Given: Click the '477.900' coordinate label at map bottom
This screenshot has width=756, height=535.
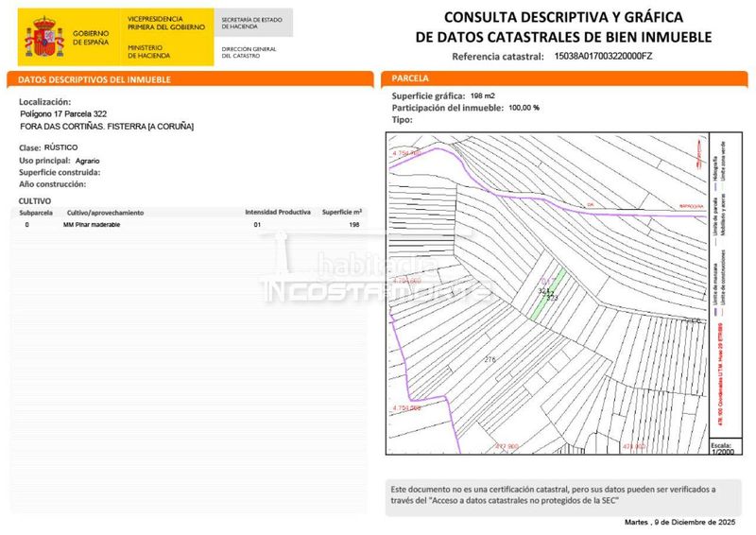Looking at the screenshot, I should click(507, 447).
